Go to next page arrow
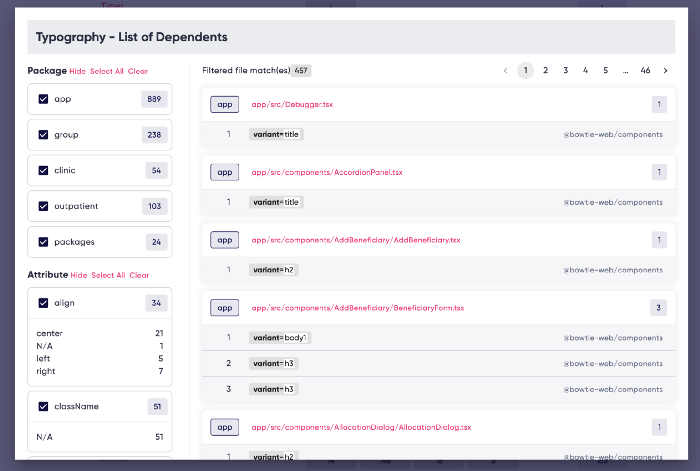This screenshot has width=700, height=471. point(665,71)
